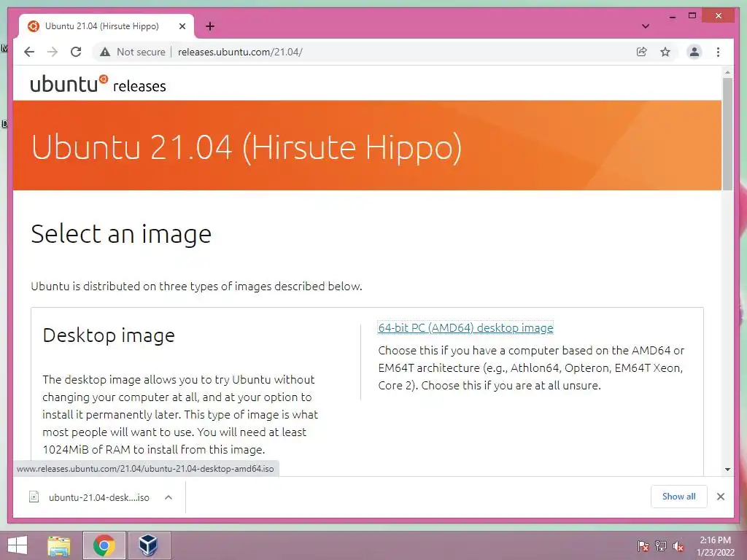Go back to the previous page
The width and height of the screenshot is (747, 560).
click(29, 52)
